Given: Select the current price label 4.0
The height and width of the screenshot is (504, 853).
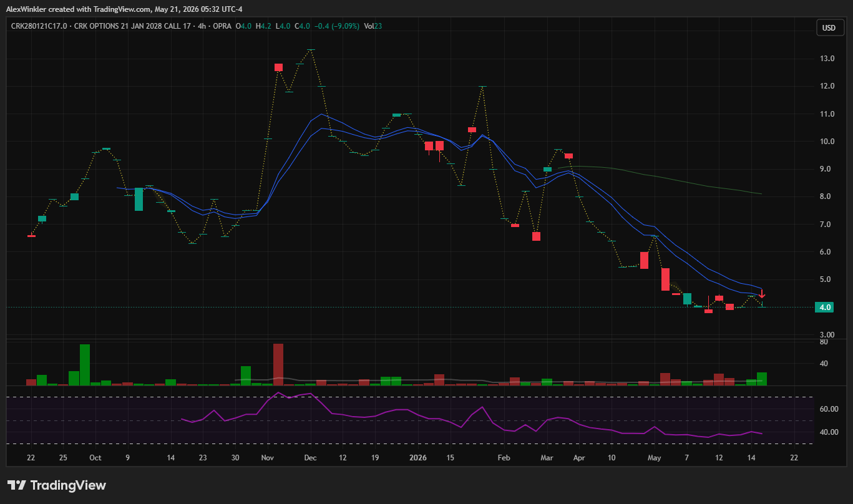Looking at the screenshot, I should click(x=825, y=307).
